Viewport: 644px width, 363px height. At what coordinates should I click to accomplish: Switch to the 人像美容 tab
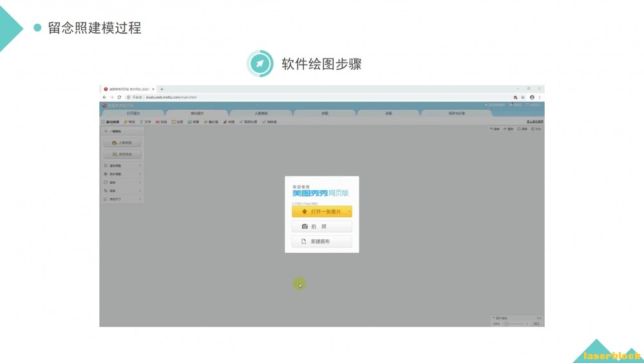pyautogui.click(x=261, y=113)
